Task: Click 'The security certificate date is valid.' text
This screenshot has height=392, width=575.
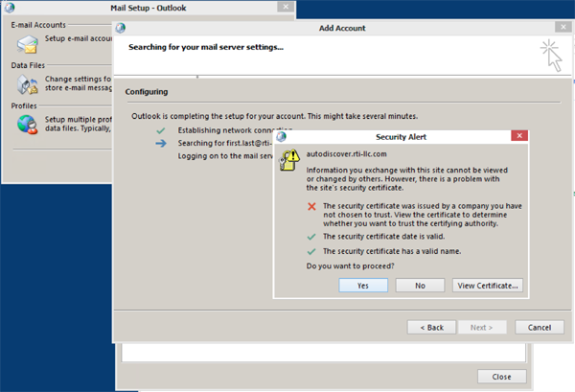Action: [383, 237]
